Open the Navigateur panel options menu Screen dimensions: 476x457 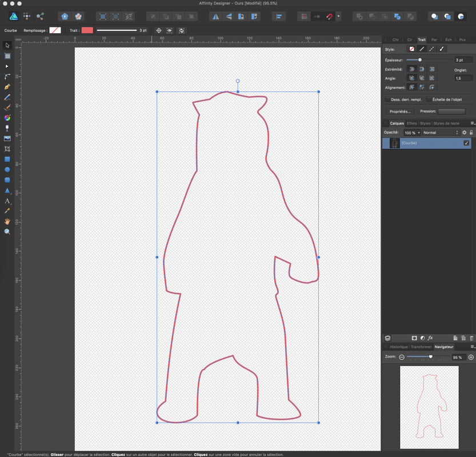473,347
